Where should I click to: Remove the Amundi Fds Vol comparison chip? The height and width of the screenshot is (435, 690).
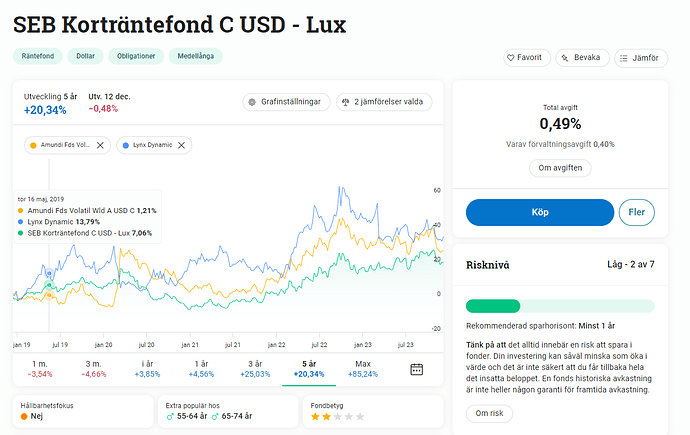(100, 145)
